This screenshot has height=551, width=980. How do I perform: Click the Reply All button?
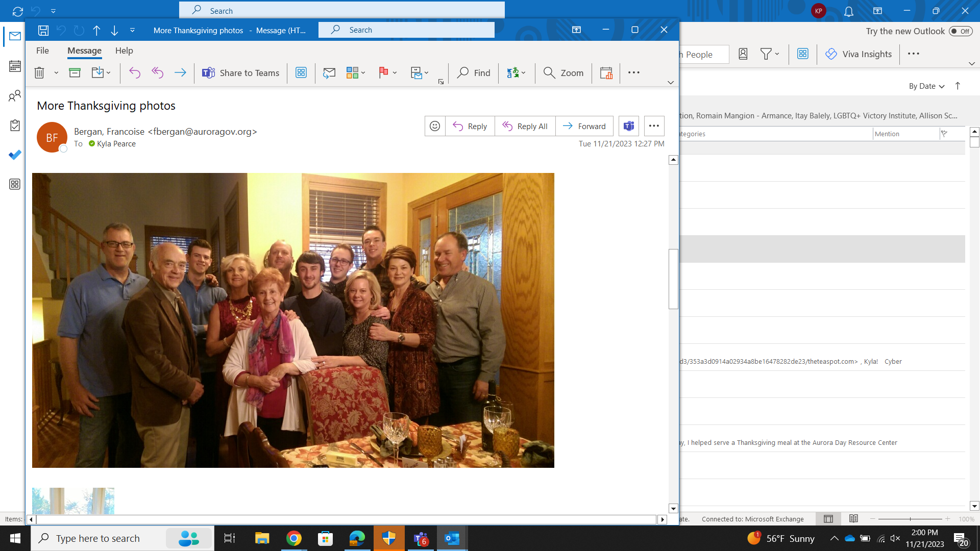click(x=525, y=126)
